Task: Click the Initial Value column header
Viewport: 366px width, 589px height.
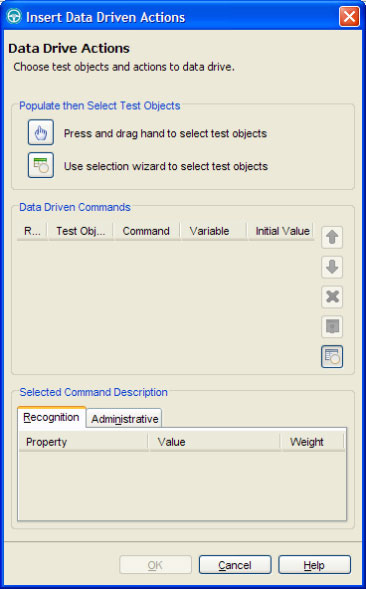Action: pos(281,231)
